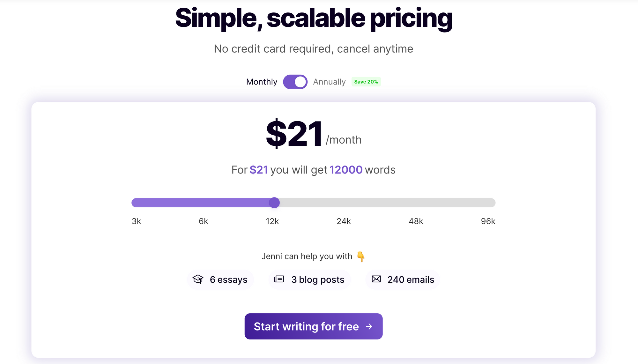Select the 'Monthly' billing option
The height and width of the screenshot is (364, 638).
tap(262, 82)
